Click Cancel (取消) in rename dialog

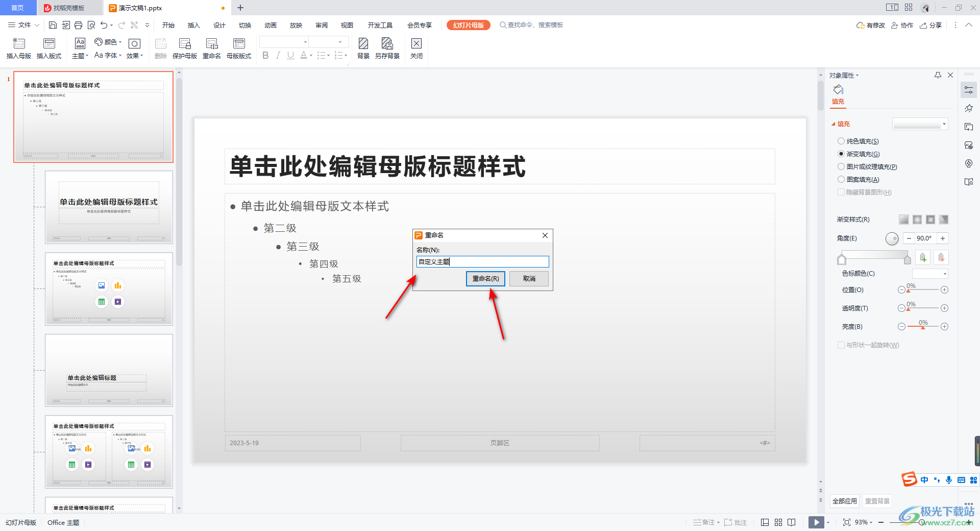[x=529, y=279]
